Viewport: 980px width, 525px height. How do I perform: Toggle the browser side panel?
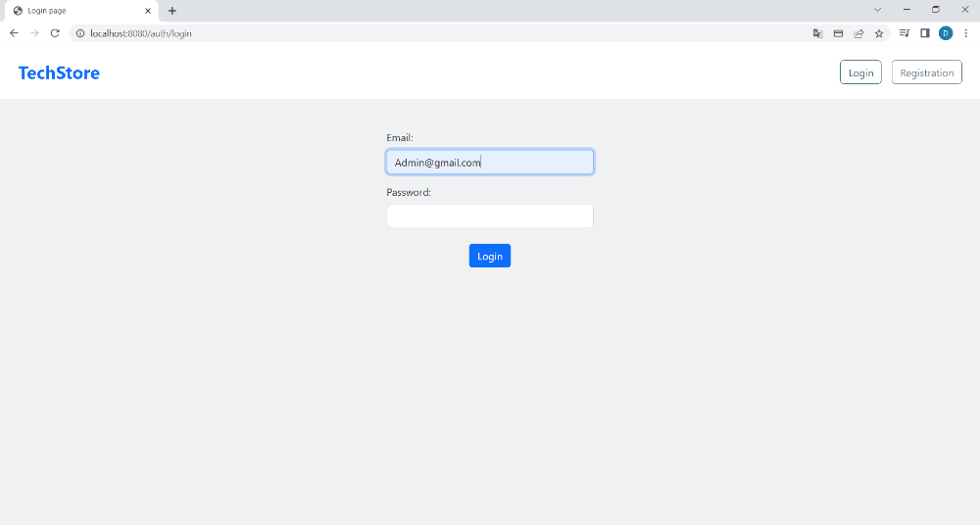tap(925, 33)
